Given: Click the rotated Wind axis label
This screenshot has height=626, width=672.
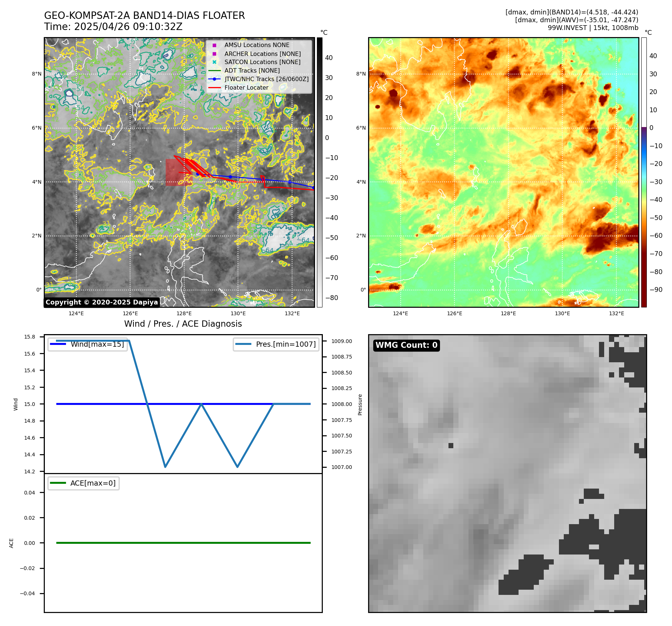Looking at the screenshot, I should [x=16, y=404].
